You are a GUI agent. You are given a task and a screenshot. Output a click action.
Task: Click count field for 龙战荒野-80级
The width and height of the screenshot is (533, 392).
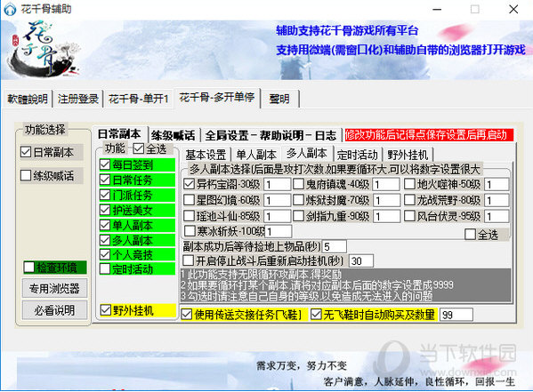click(497, 200)
